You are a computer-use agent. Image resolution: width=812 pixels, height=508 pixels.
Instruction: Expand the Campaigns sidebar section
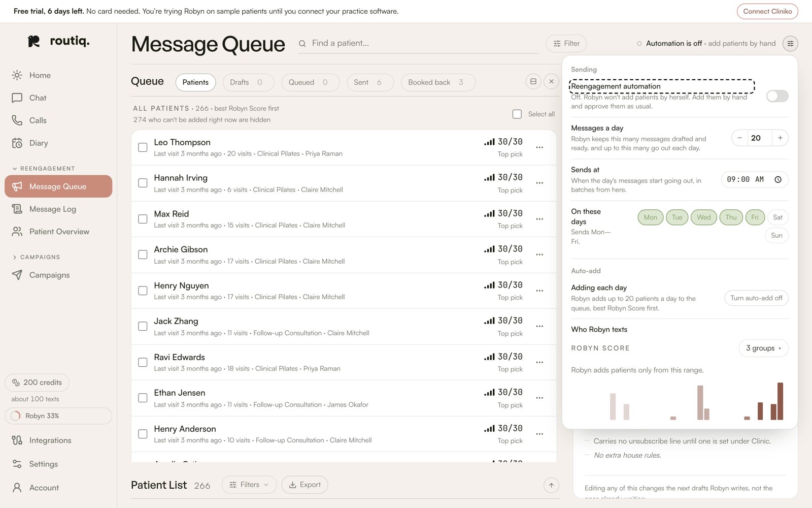[x=36, y=257]
